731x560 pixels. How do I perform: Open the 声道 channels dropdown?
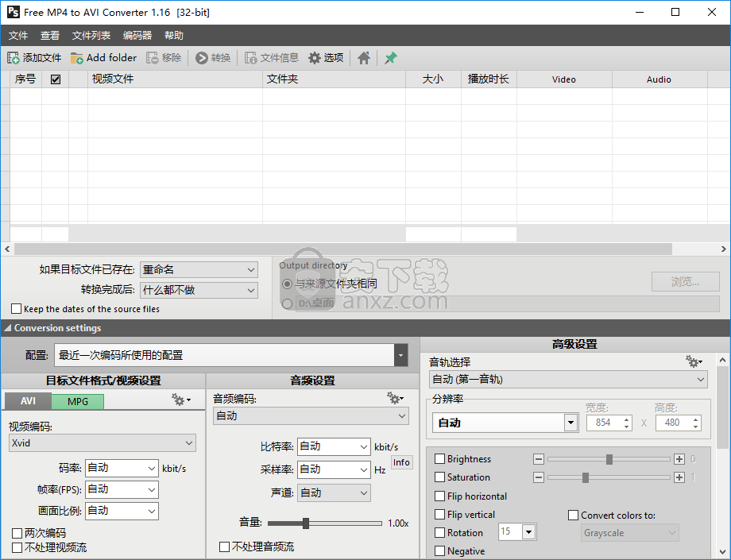[x=334, y=493]
